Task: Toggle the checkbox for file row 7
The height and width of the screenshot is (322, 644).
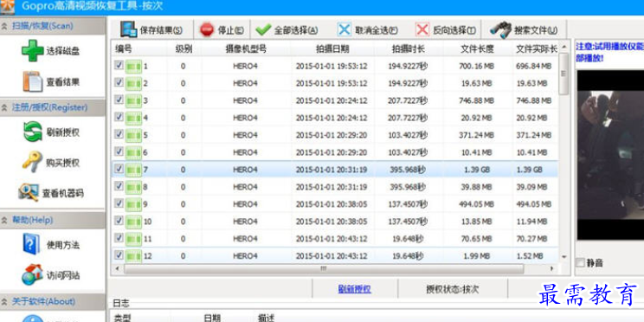Action: pyautogui.click(x=119, y=169)
